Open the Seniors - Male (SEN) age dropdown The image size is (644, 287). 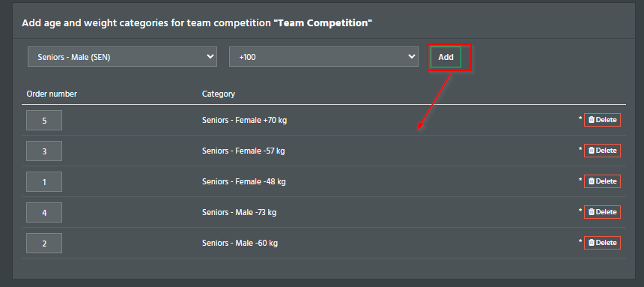pos(122,57)
